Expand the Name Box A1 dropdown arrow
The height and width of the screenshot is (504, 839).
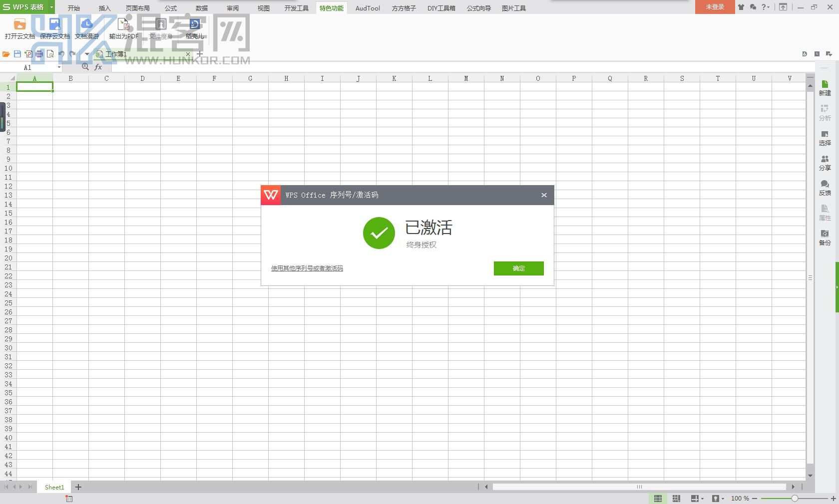click(x=59, y=67)
